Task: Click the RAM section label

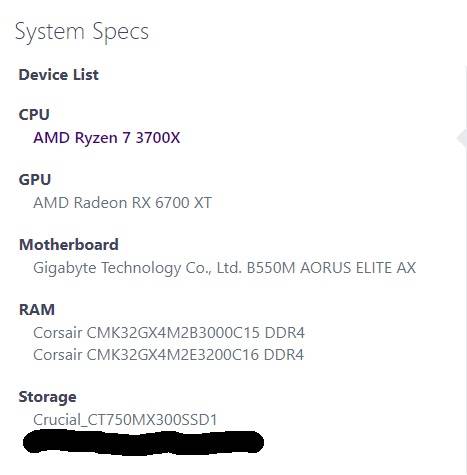Action: click(37, 310)
